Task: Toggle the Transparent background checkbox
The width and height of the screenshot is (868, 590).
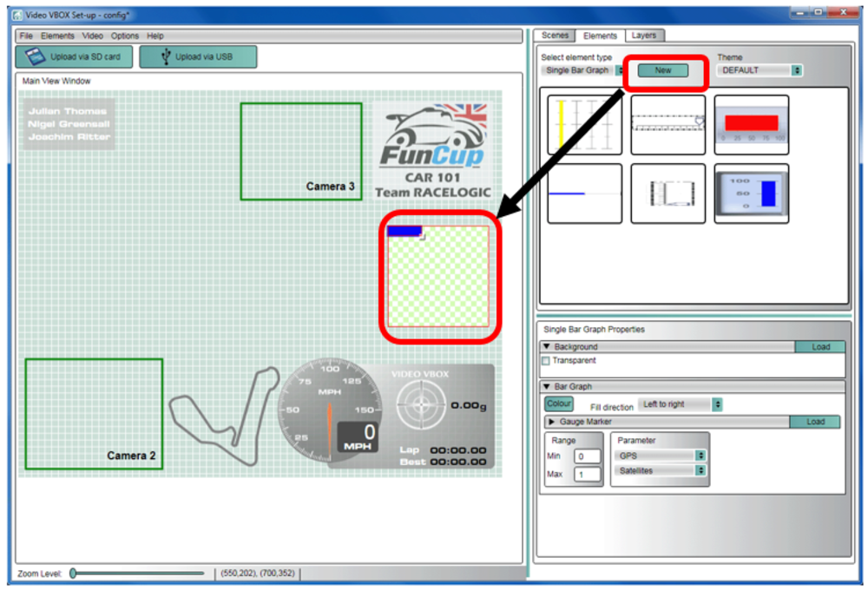Action: click(546, 361)
